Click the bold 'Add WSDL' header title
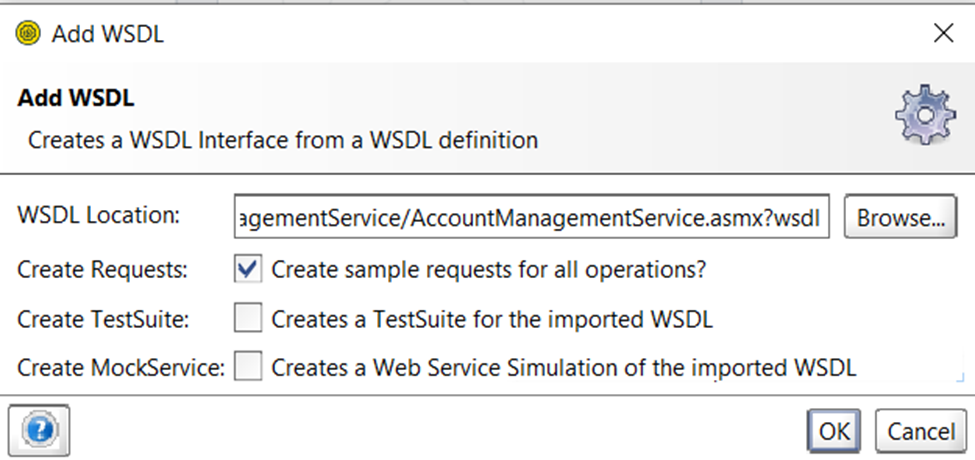 click(x=76, y=98)
